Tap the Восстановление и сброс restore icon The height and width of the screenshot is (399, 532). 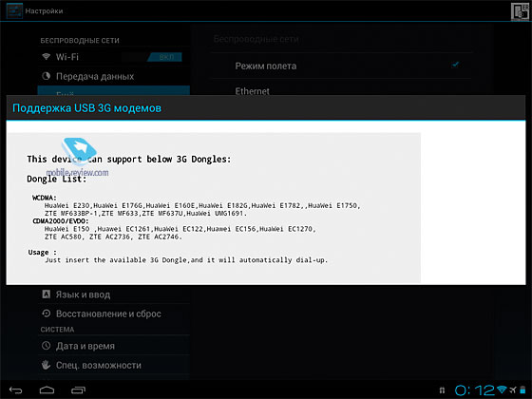(47, 313)
